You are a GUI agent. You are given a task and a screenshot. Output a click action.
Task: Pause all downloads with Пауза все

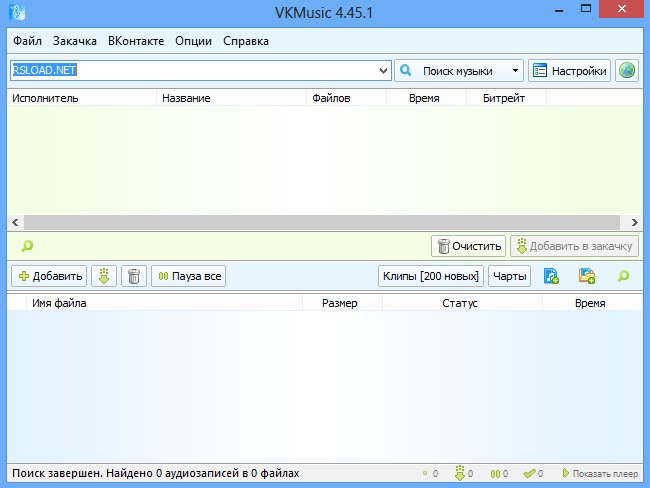coord(188,276)
